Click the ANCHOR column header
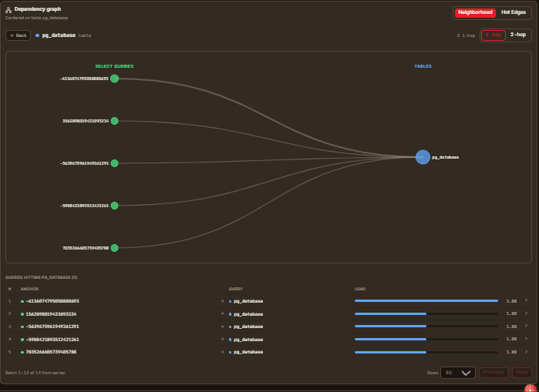 tap(29, 289)
